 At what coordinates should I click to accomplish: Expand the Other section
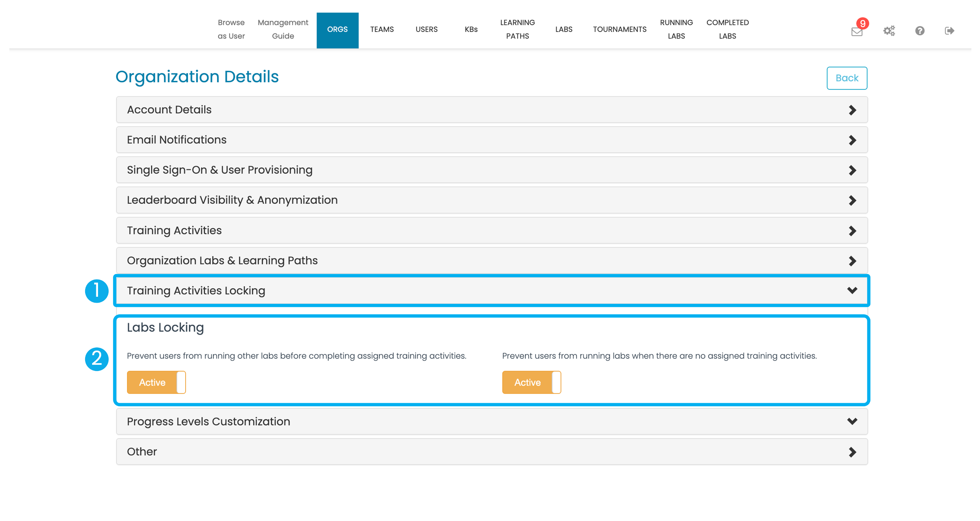(492, 451)
